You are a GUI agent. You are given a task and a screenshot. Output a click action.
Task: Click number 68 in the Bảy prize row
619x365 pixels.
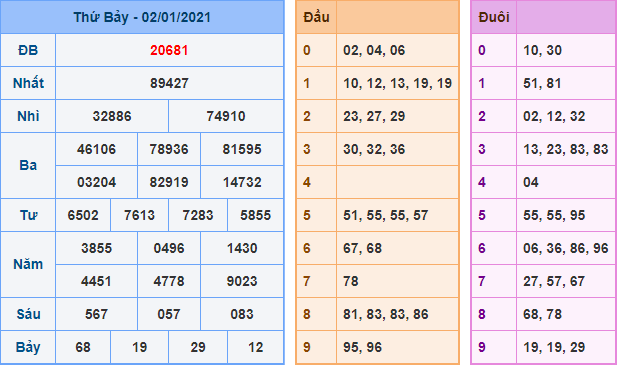(83, 348)
